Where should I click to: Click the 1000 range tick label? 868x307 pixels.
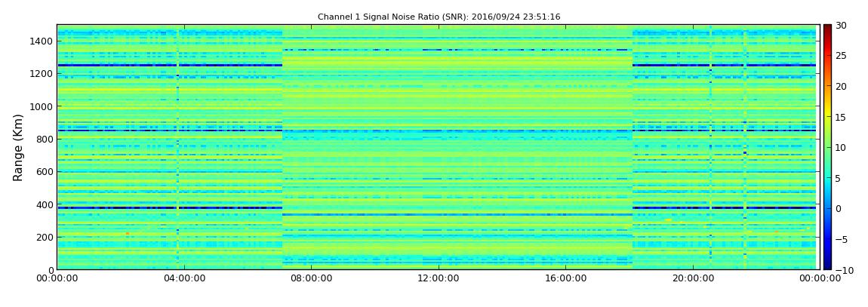42,106
